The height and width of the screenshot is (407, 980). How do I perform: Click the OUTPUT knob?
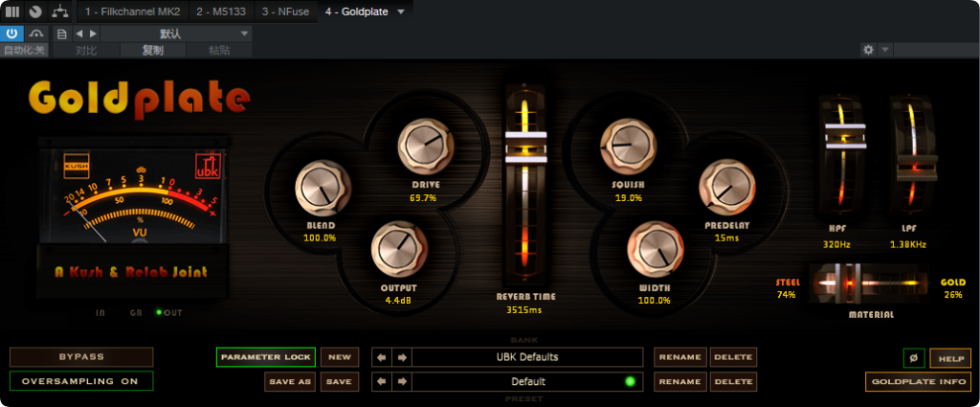(x=399, y=250)
